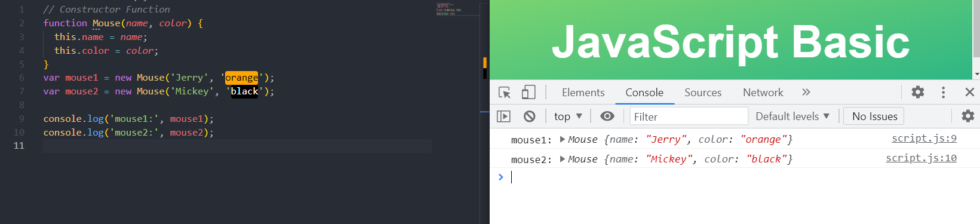The width and height of the screenshot is (980, 224).
Task: Open the DevTools three-dot customize menu
Action: (944, 92)
